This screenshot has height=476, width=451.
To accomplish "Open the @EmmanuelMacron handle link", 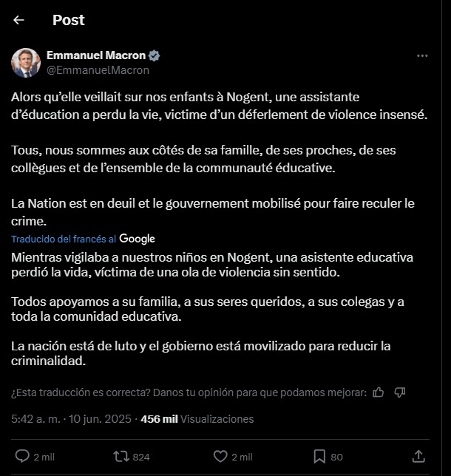I will [x=98, y=70].
